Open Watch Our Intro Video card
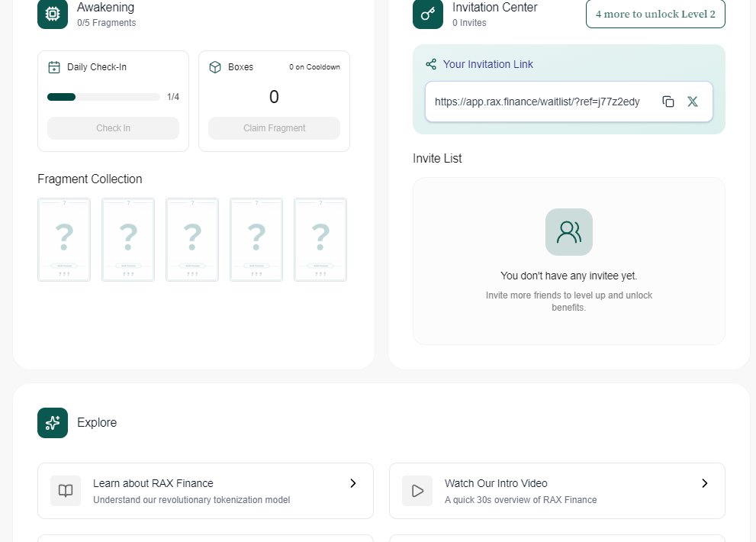Screen dimensions: 756x542 point(557,491)
